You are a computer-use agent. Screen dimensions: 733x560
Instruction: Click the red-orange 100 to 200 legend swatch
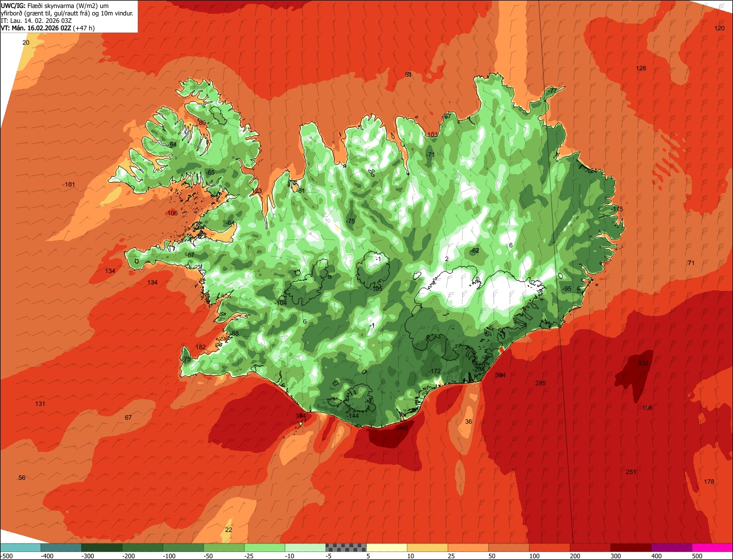[x=549, y=547]
